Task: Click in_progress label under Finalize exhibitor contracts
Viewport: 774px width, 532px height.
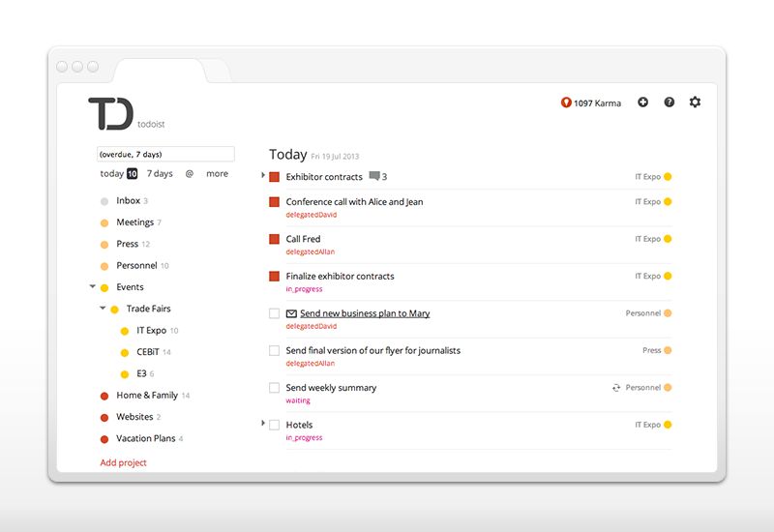Action: tap(304, 289)
